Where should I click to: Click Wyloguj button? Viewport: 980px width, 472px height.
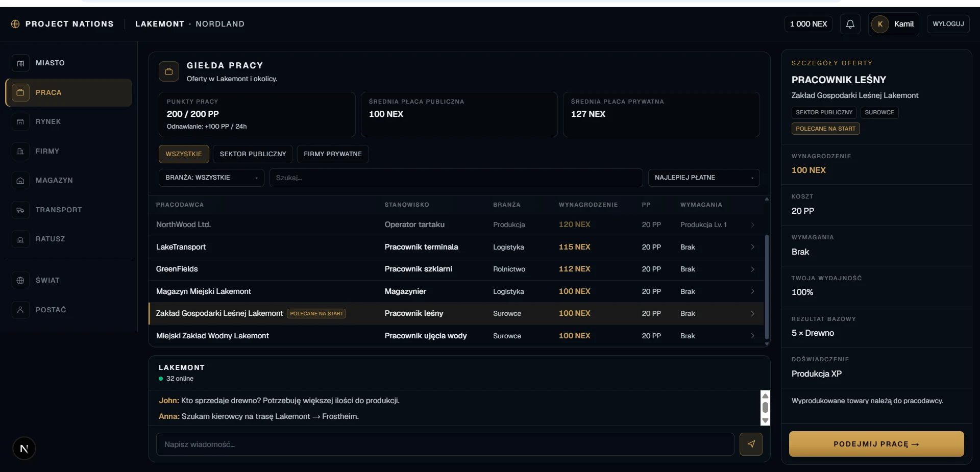[948, 24]
